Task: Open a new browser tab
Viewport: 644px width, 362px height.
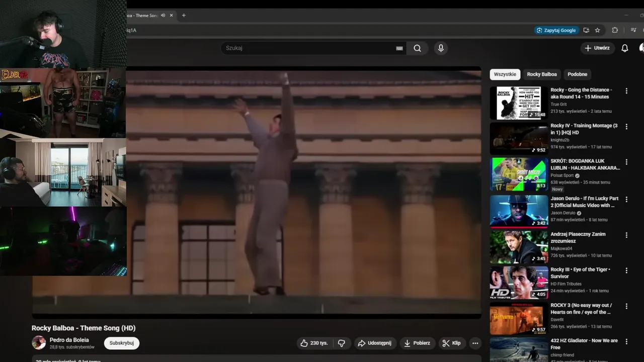Action: tap(184, 16)
